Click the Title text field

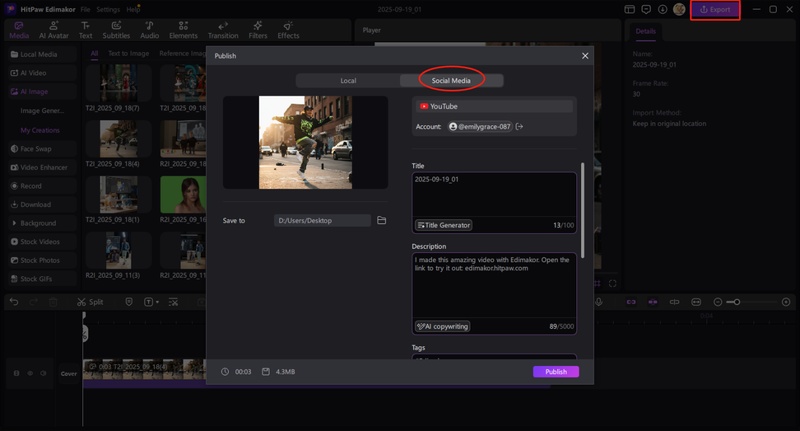(494, 195)
